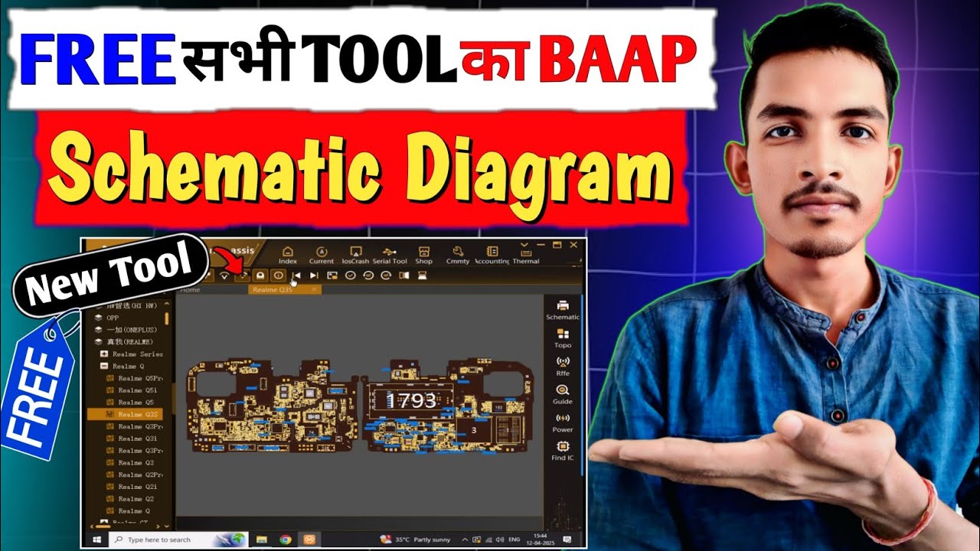Viewport: 980px width, 551px height.
Task: Open the taskbar volume speaker icon
Action: coord(499,540)
